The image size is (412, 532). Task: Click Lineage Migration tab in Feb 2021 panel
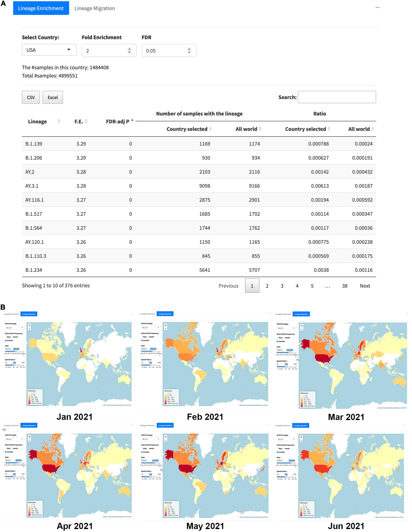point(165,314)
